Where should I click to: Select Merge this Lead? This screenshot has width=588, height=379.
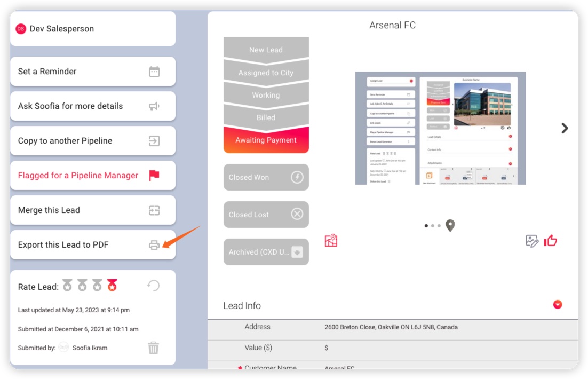tap(93, 210)
